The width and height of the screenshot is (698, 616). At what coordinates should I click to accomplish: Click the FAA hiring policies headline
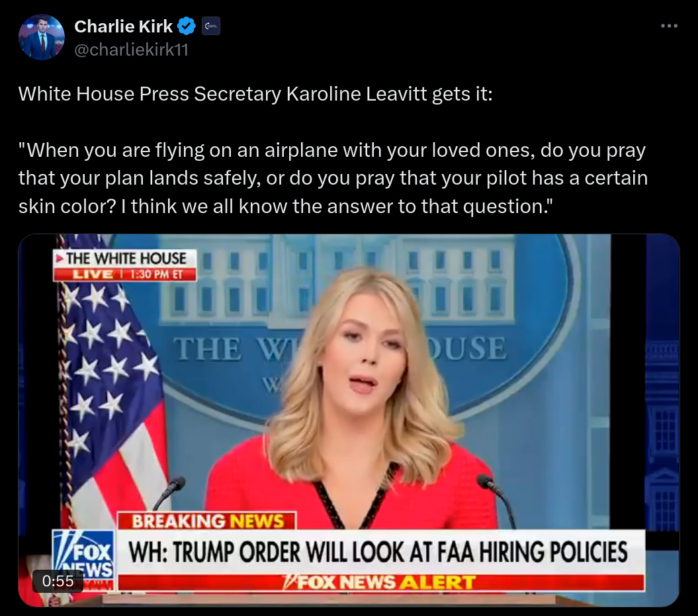[x=378, y=552]
